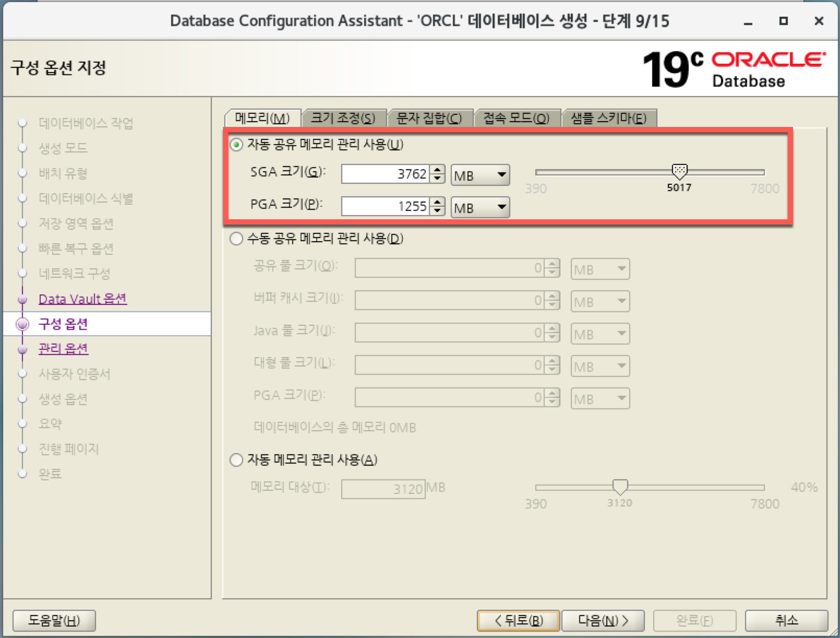This screenshot has height=638, width=840.
Task: Open the Java 풀 크기 unit dropdown
Action: (600, 334)
